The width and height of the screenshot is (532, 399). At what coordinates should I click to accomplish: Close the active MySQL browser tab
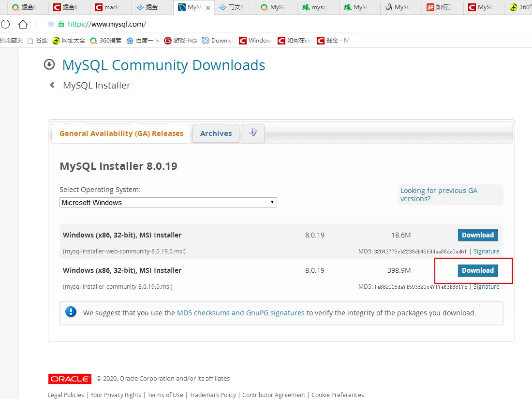(x=208, y=7)
